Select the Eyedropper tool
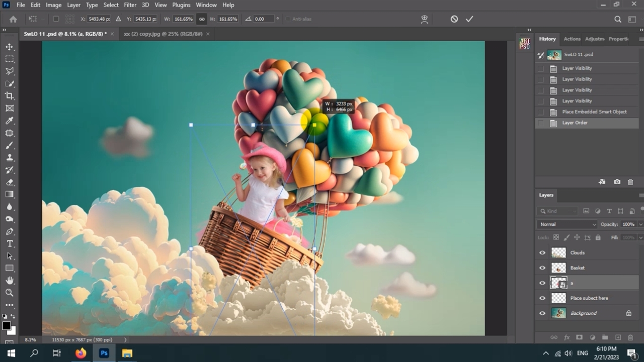The image size is (644, 362). point(10,121)
